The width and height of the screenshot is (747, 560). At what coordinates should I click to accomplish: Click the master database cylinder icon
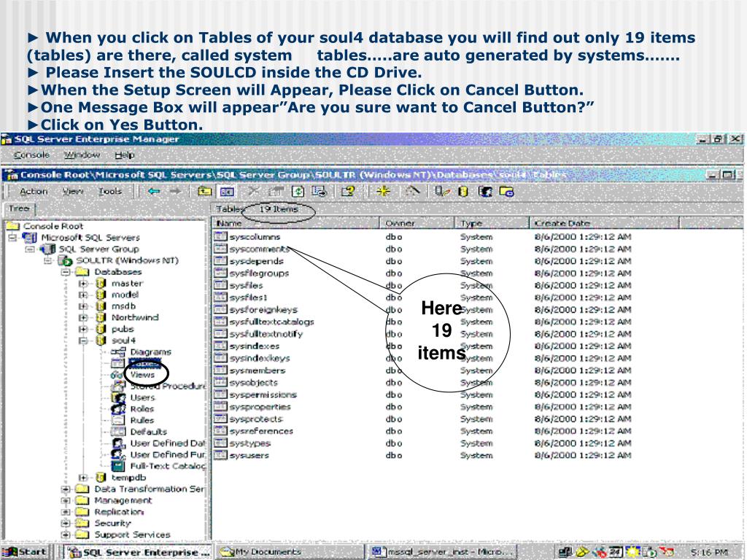pos(101,284)
